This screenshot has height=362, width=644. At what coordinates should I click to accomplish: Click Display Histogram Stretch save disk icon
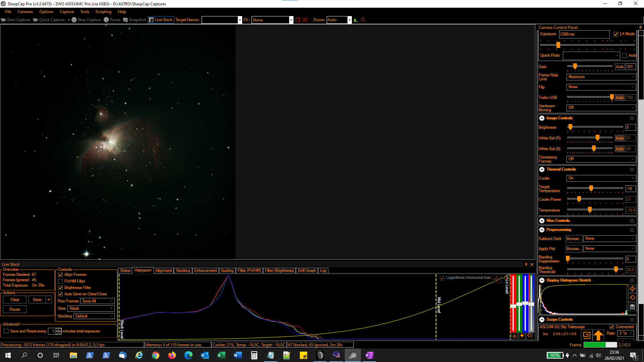[x=632, y=307]
